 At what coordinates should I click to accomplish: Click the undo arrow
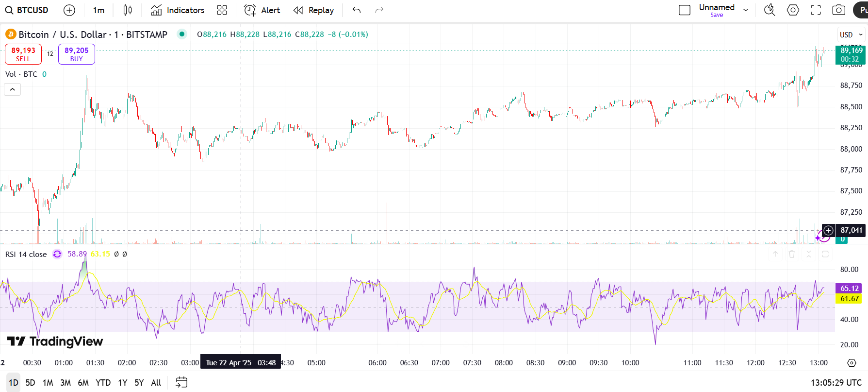tap(357, 10)
